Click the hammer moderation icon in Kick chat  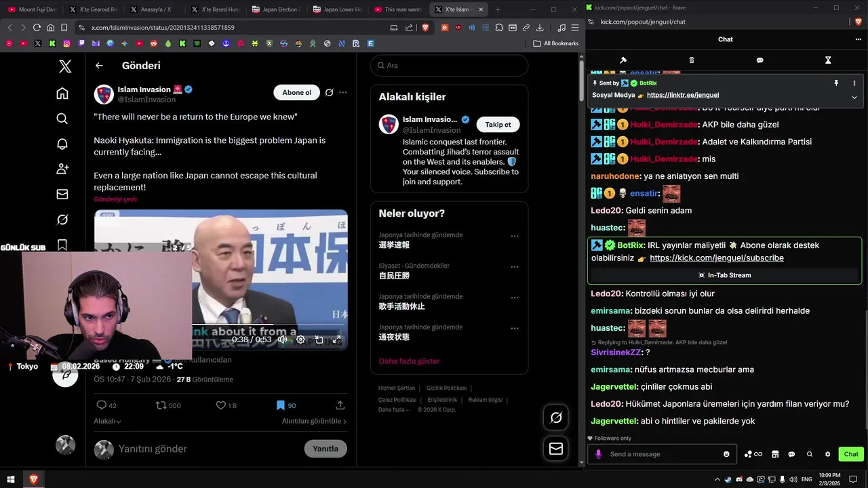click(x=623, y=60)
